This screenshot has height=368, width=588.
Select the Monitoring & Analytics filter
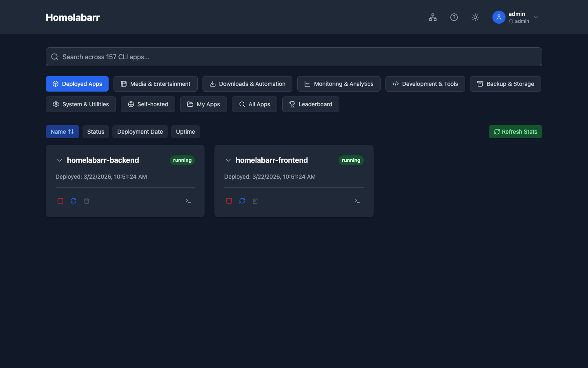tap(339, 84)
